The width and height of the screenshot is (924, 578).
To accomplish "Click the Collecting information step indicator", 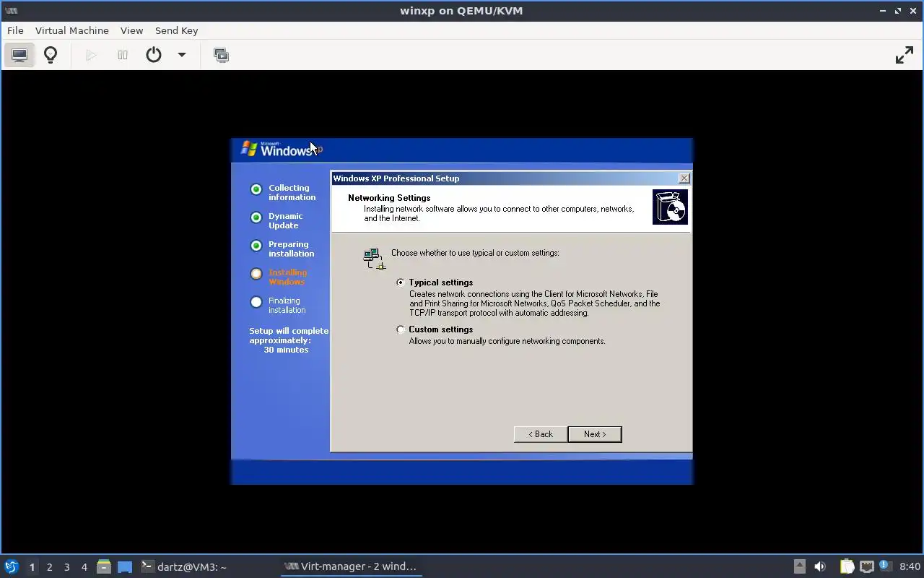I will tap(256, 189).
